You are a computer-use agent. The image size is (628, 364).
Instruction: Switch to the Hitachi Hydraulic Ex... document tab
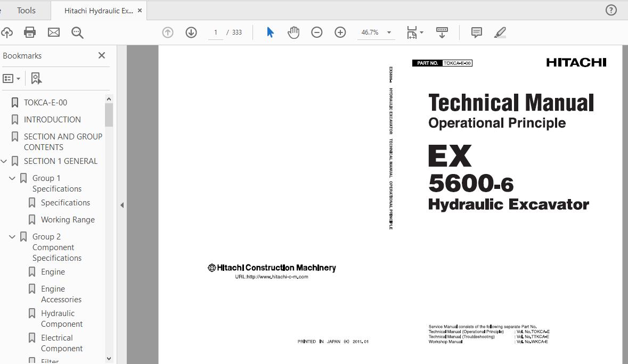[x=99, y=11]
